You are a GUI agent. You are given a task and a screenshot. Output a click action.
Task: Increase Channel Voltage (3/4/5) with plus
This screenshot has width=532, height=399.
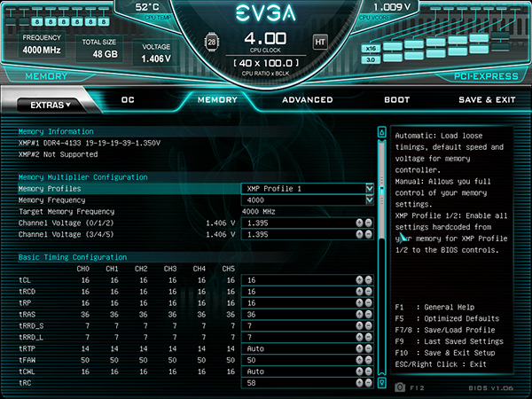[x=360, y=234]
